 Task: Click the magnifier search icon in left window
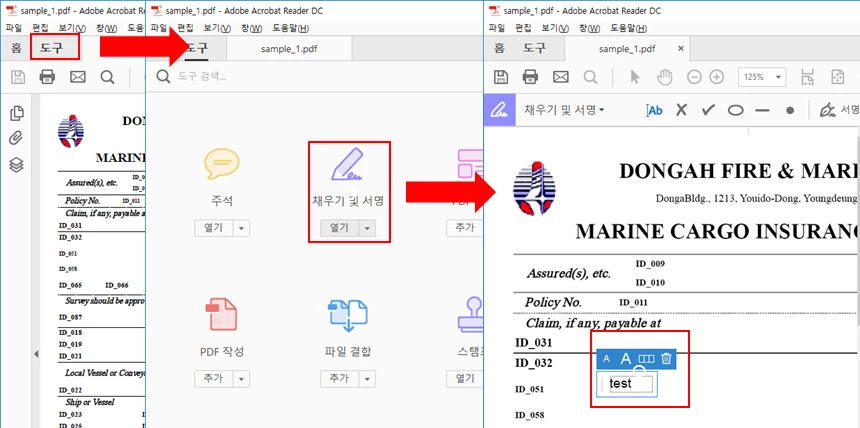pyautogui.click(x=108, y=77)
